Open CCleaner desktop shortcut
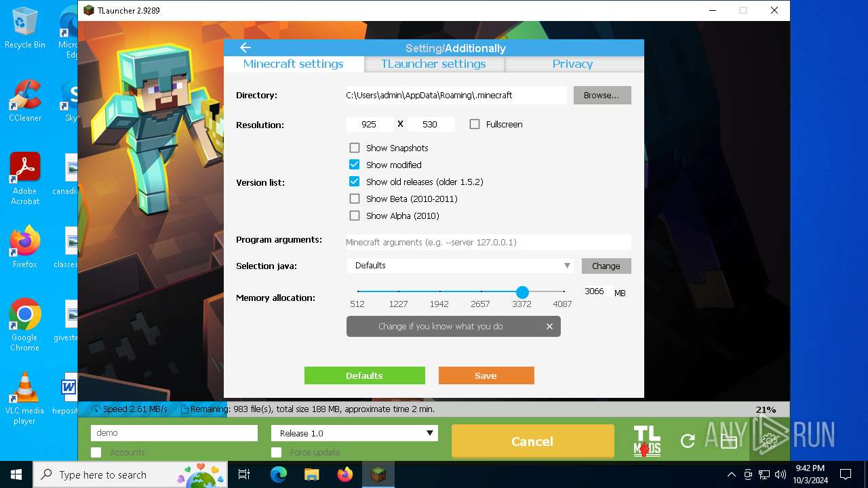This screenshot has width=868, height=488. pos(25,100)
